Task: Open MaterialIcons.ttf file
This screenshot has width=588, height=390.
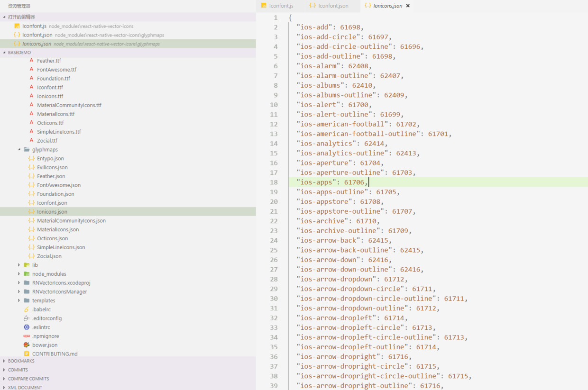Action: [56, 114]
